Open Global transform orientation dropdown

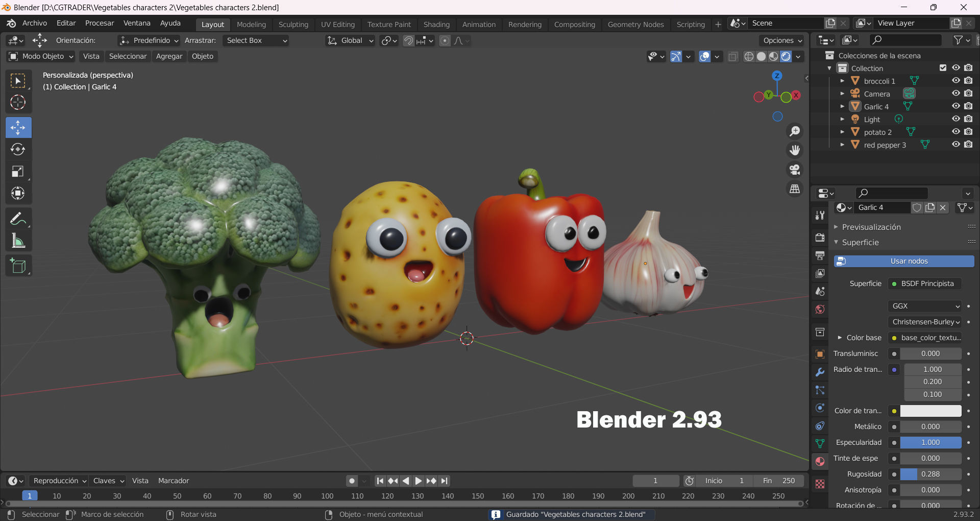[350, 40]
